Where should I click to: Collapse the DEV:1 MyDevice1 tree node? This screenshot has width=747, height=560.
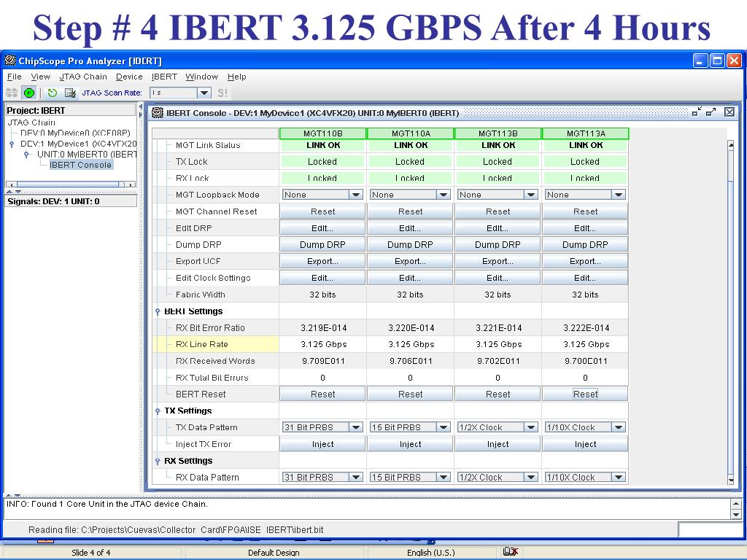pyautogui.click(x=12, y=144)
